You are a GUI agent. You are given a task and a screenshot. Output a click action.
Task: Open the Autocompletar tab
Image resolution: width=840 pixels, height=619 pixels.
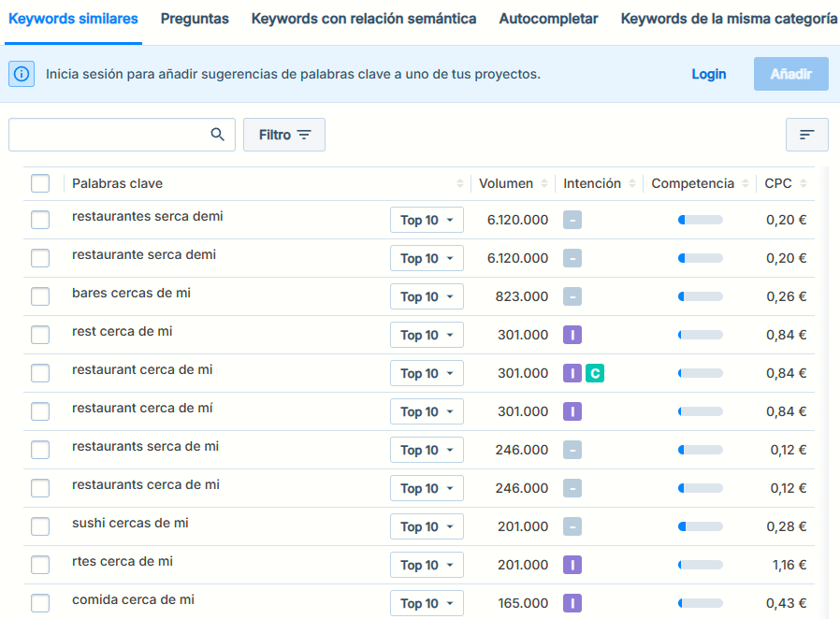tap(548, 19)
